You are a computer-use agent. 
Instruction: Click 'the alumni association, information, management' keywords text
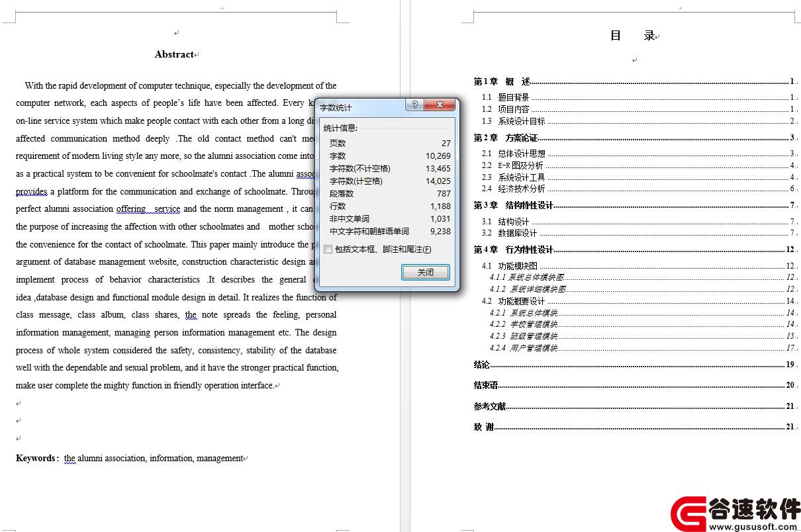154,458
